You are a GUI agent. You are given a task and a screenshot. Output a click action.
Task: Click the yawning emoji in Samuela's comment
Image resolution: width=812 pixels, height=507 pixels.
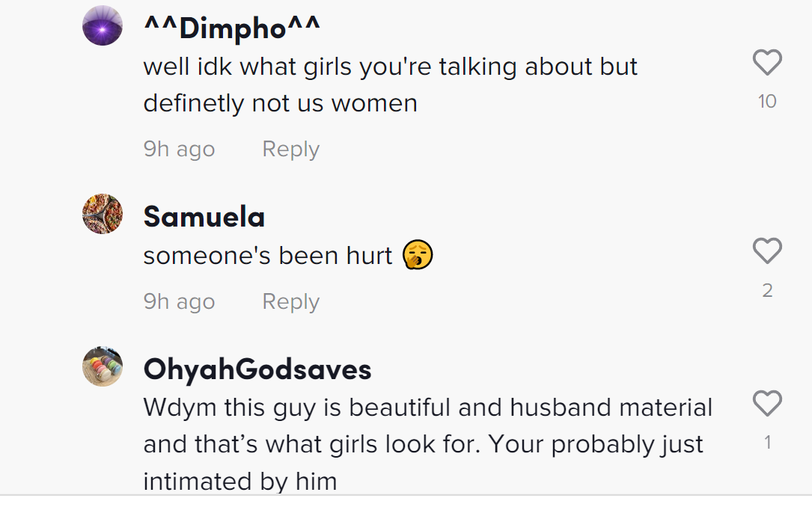[x=418, y=256]
